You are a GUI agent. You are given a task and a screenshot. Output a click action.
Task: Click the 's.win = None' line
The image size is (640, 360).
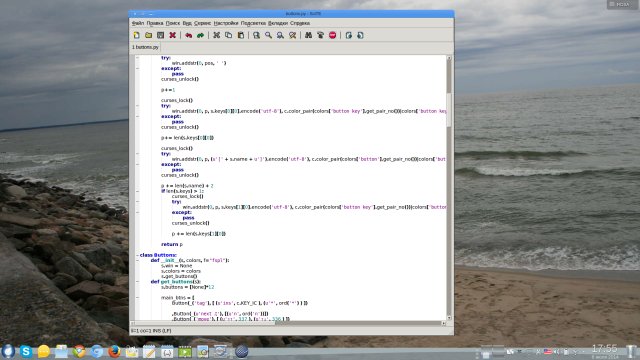pyautogui.click(x=176, y=266)
